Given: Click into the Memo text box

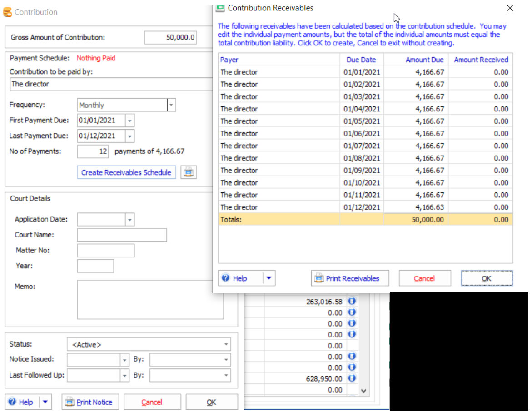Looking at the screenshot, I should click(150, 300).
